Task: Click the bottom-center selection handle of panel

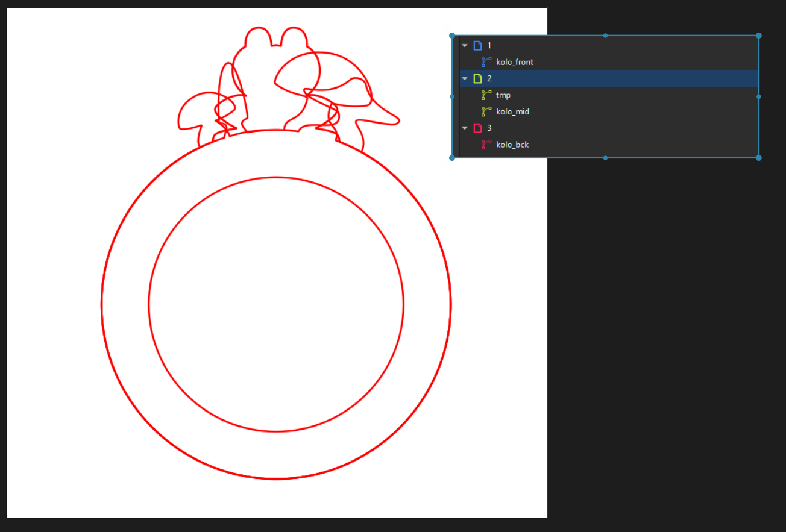Action: pos(605,158)
